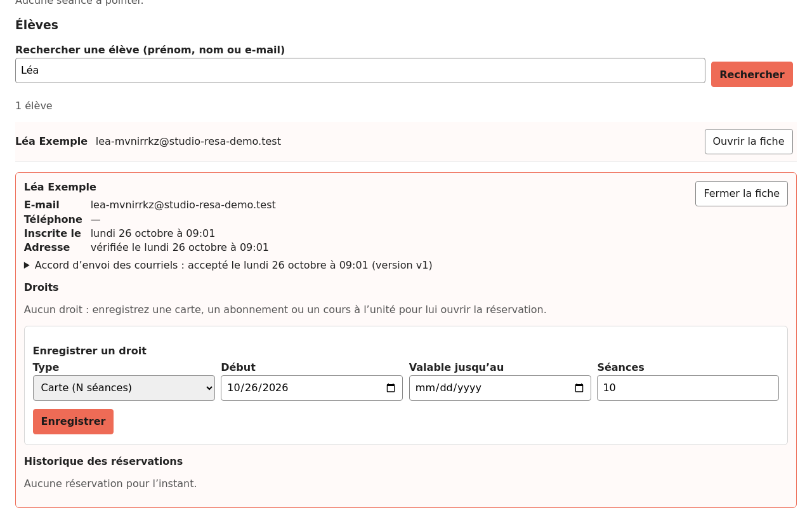This screenshot has width=812, height=508.
Task: Click the Rechercher button
Action: click(x=752, y=74)
